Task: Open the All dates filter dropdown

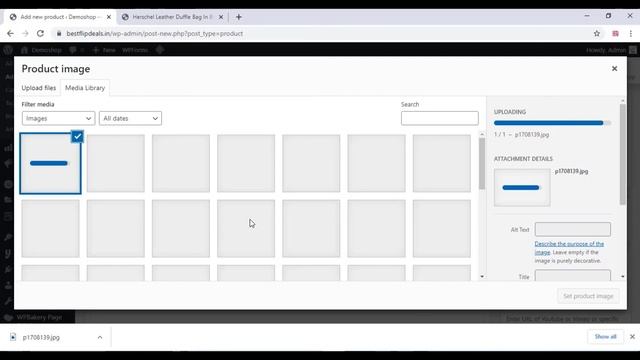Action: [x=130, y=118]
